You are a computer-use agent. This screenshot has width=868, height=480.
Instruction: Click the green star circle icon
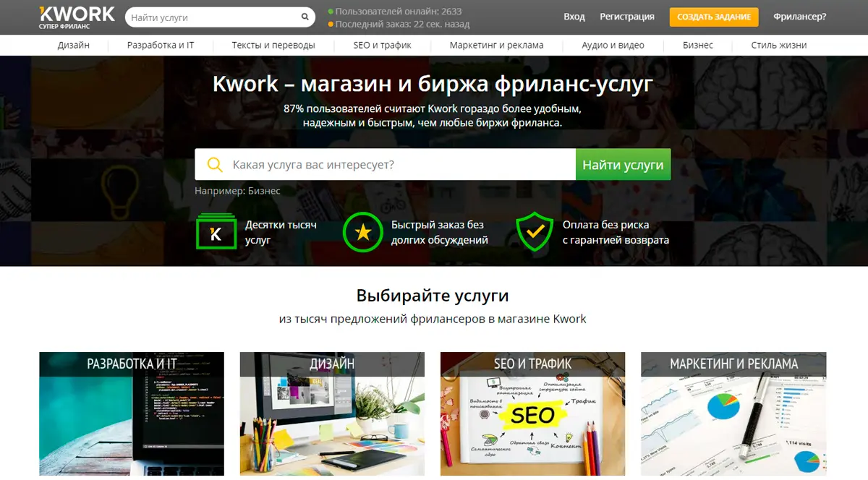pos(362,232)
